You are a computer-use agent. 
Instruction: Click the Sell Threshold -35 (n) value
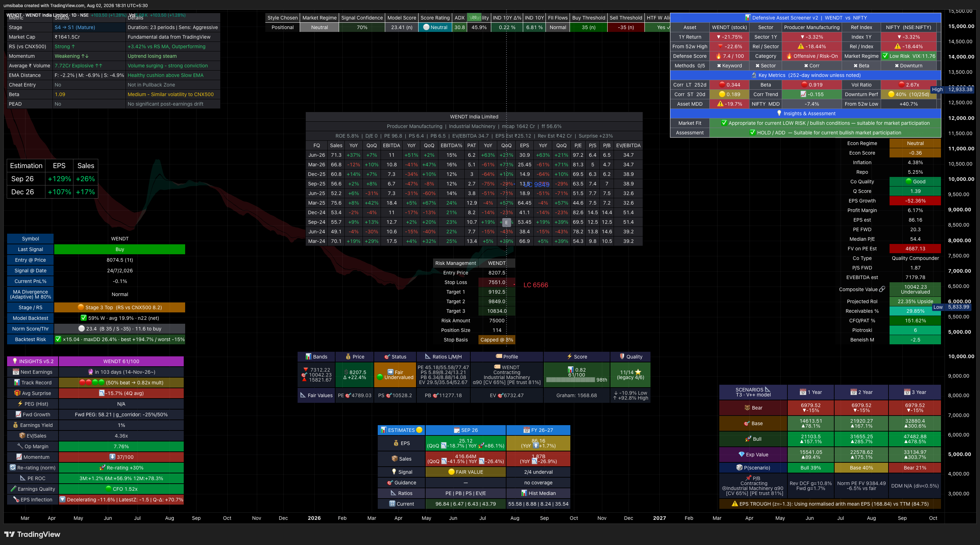pos(626,27)
